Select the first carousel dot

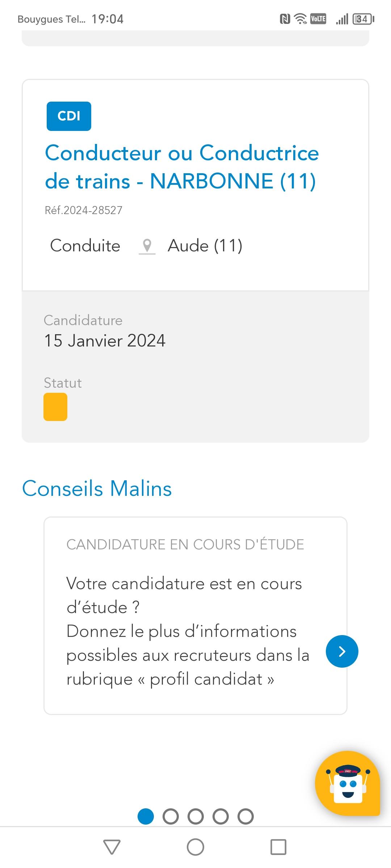(146, 817)
